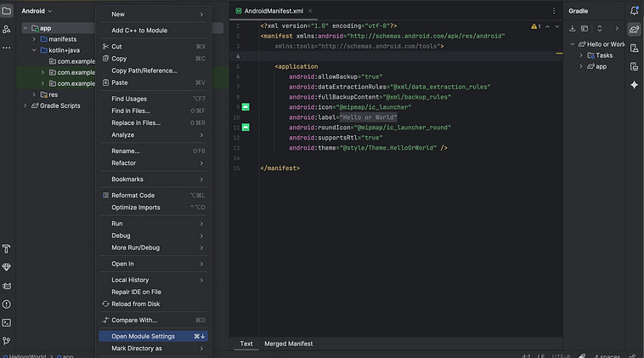The height and width of the screenshot is (358, 644).
Task: Open the Resource Manager sidebar icon
Action: (7, 29)
